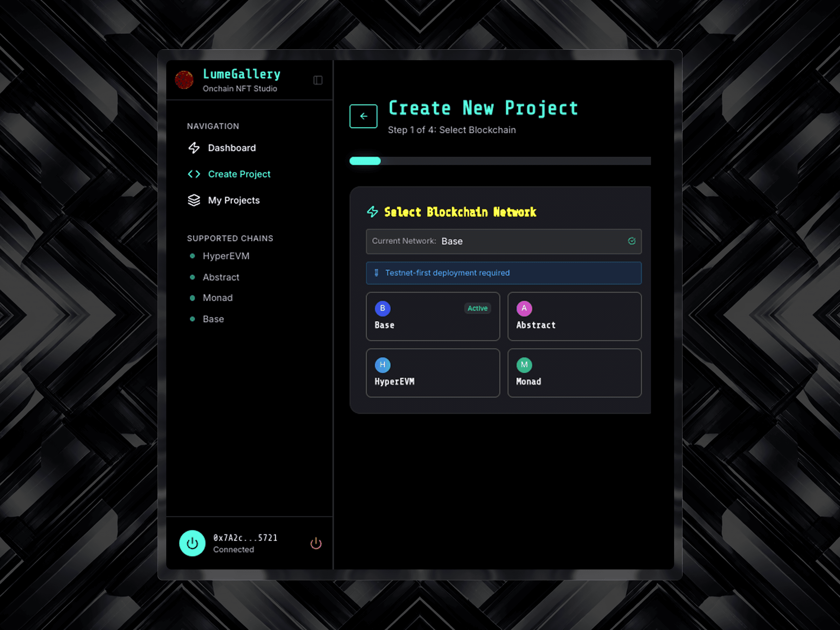Click HyperEVM in supported chains
Screen dimensions: 840x630
tap(226, 256)
